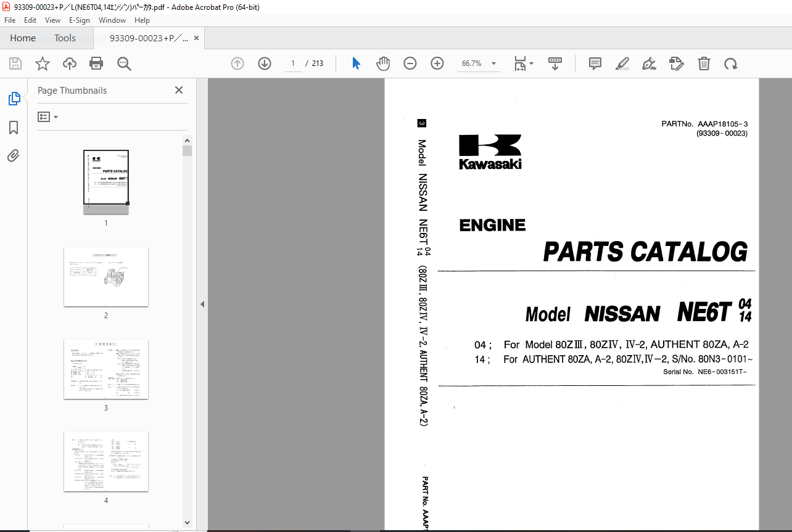The image size is (792, 532).
Task: Go to the next page arrow
Action: coord(265,63)
